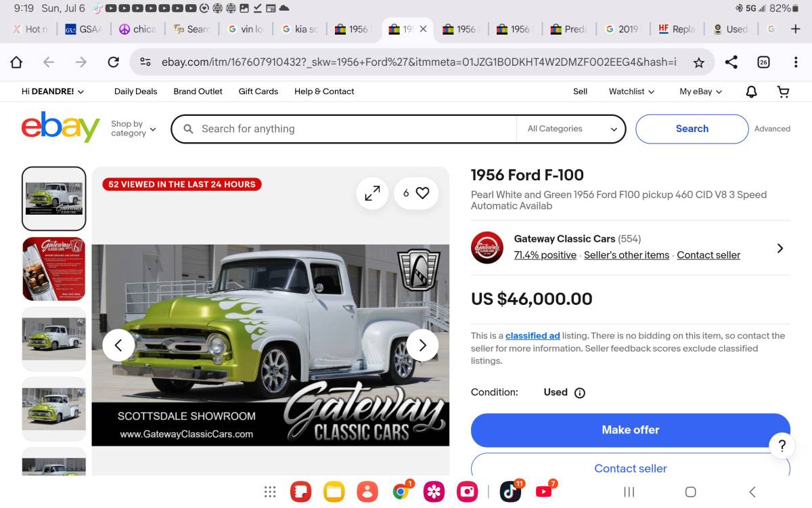Open Help & Contact link
Image resolution: width=812 pixels, height=508 pixels.
coord(324,91)
